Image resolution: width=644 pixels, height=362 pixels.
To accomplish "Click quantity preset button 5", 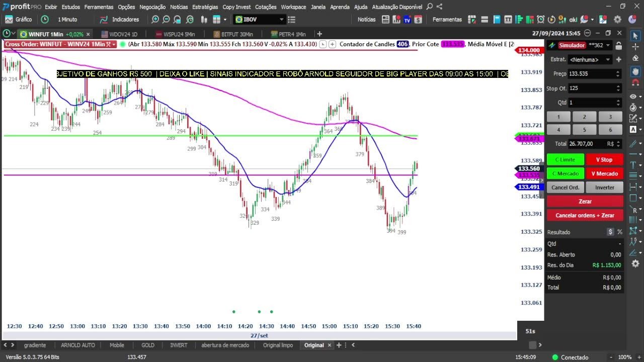I will [x=584, y=130].
